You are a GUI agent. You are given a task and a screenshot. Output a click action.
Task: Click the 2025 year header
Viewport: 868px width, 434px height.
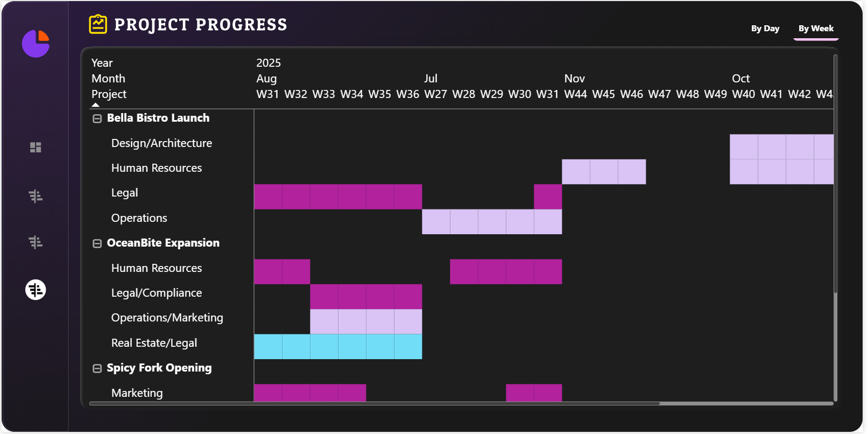click(268, 63)
